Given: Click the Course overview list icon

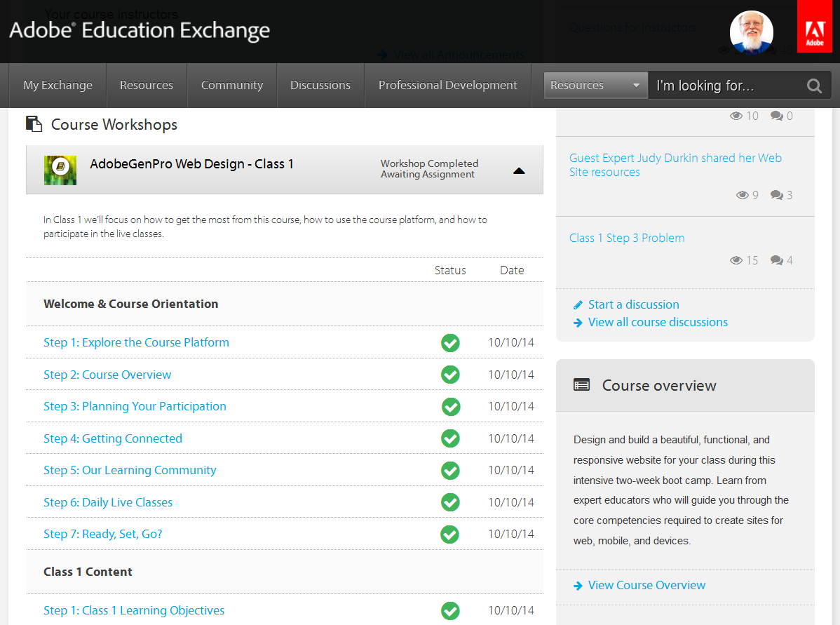Looking at the screenshot, I should [x=581, y=385].
